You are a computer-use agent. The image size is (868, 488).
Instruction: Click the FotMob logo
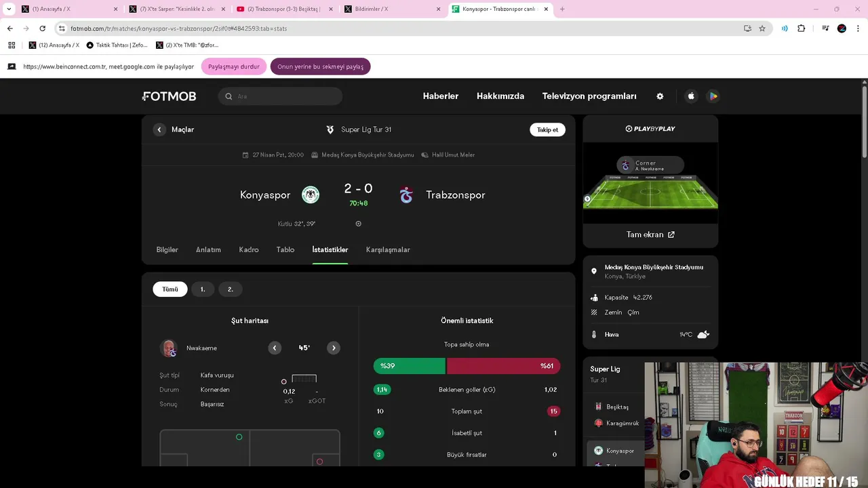tap(170, 96)
